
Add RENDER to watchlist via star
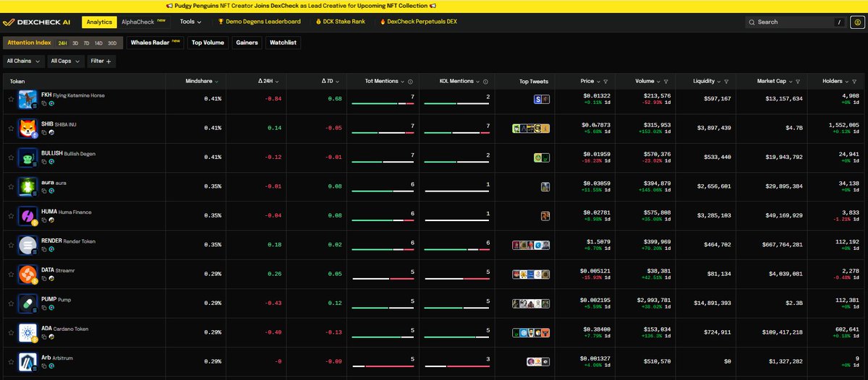point(11,245)
